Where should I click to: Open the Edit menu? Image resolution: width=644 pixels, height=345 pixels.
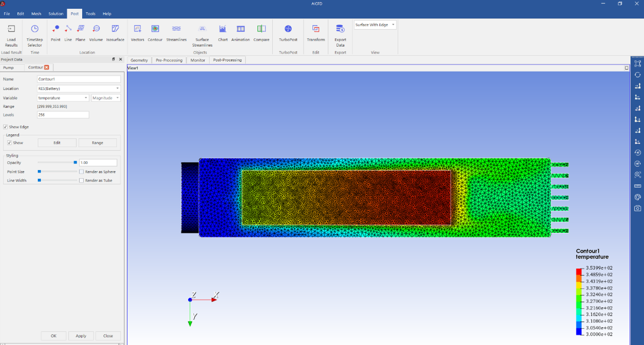[21, 14]
